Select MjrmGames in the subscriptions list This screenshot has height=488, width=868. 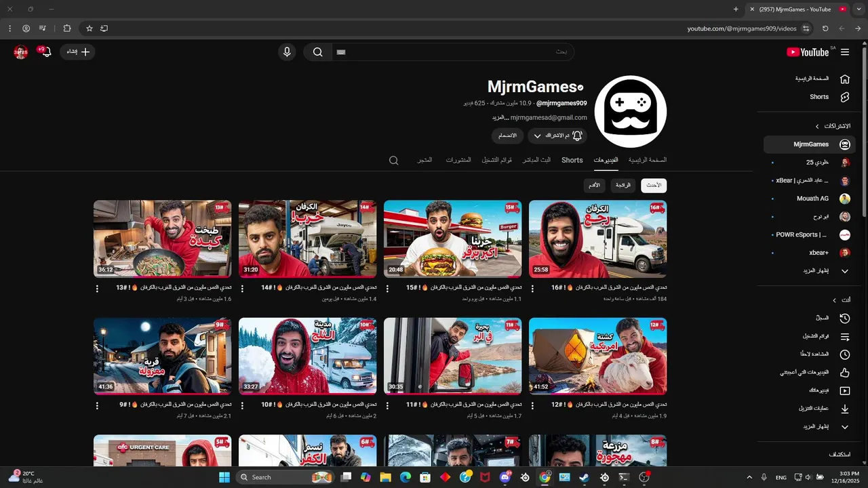click(810, 144)
